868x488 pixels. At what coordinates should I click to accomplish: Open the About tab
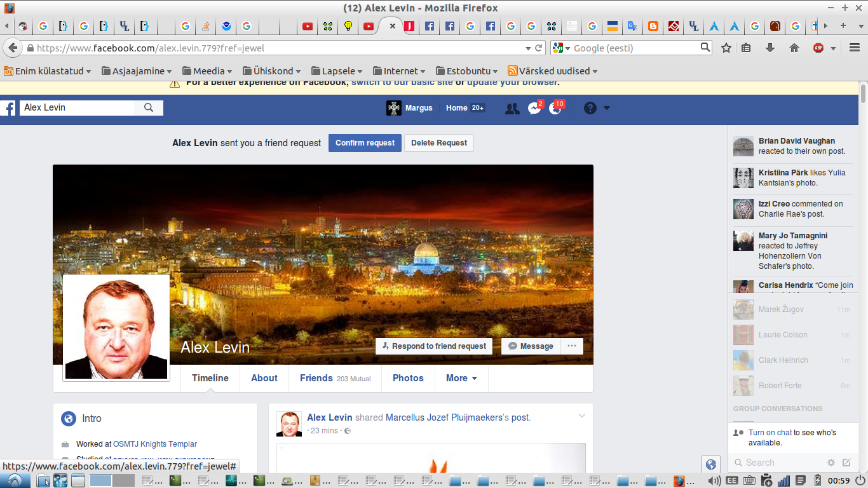coord(264,378)
